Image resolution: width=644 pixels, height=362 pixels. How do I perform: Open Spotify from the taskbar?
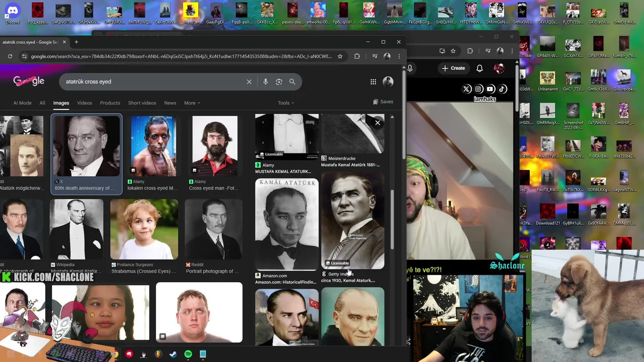188,354
